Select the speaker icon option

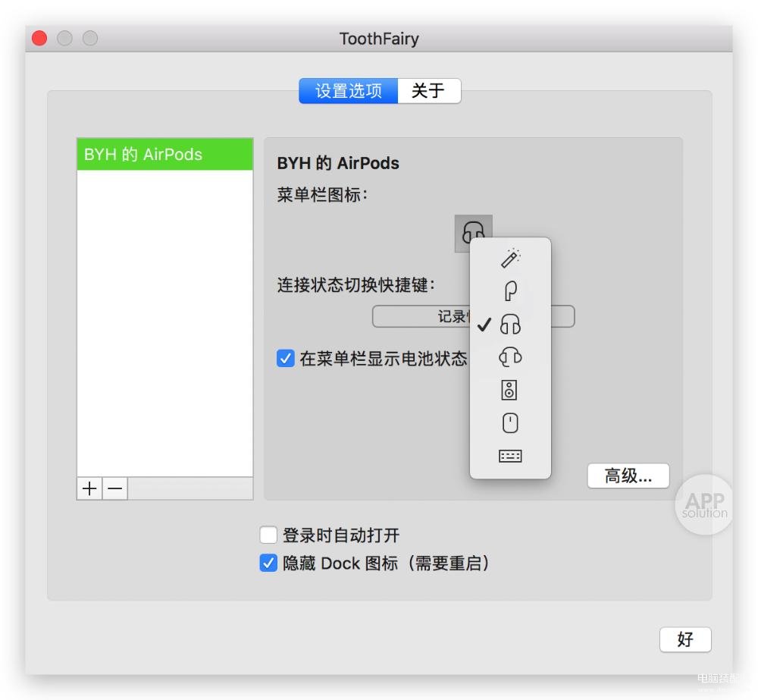click(509, 390)
